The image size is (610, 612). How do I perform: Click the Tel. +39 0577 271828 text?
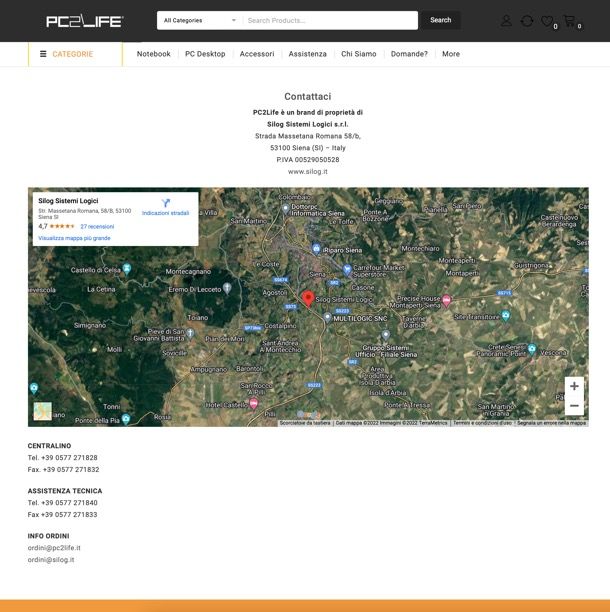pos(62,457)
